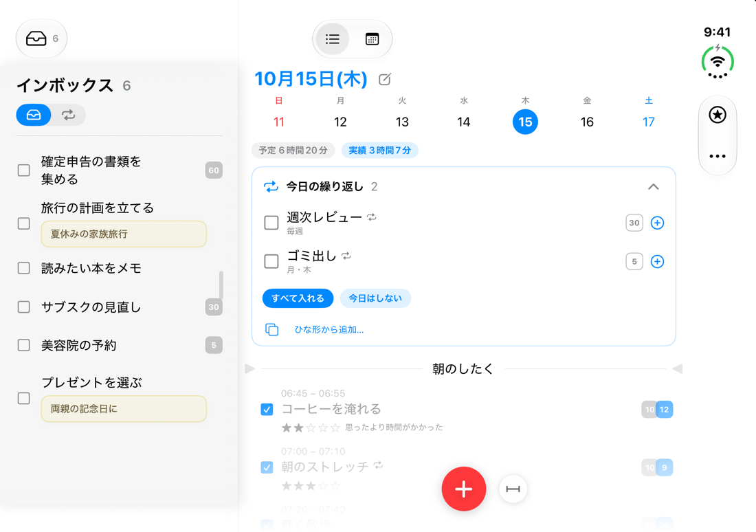Click time range 07:00 – 07:10
756x532 pixels.
(x=313, y=452)
